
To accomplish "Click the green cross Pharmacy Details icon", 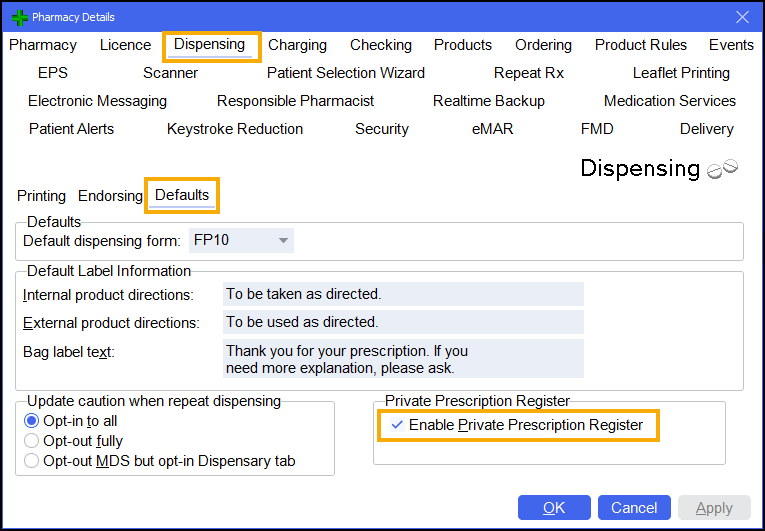I will (x=18, y=17).
